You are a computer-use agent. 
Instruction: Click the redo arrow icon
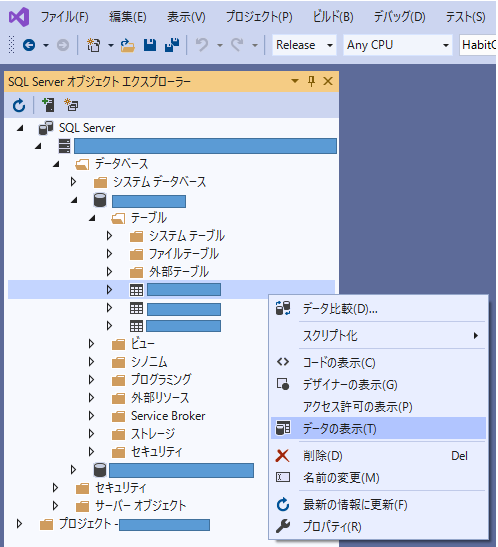[x=237, y=45]
